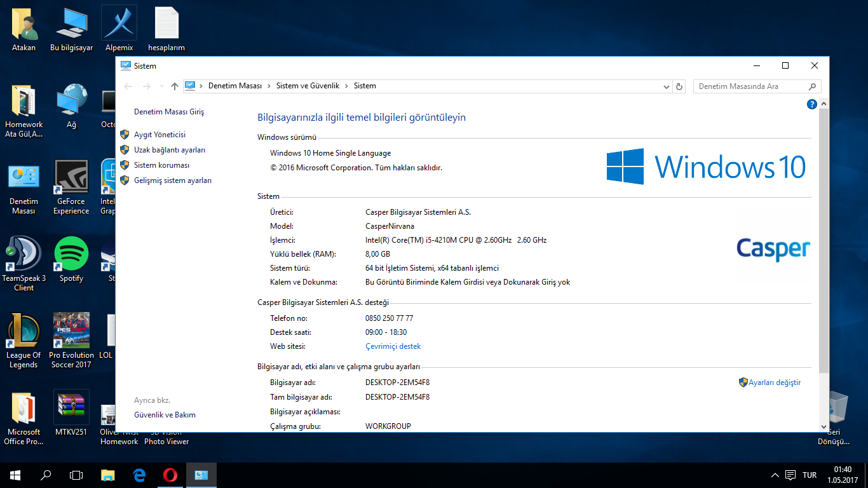Expand chevron after Sistem ve Güvenlik breadcrumb
The width and height of the screenshot is (868, 488).
coord(346,86)
